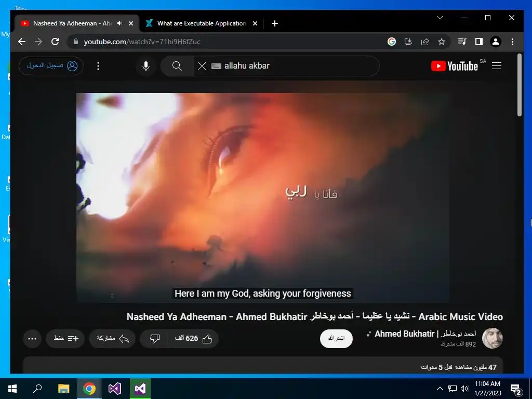Share this page from the address bar
The width and height of the screenshot is (532, 399).
click(425, 42)
